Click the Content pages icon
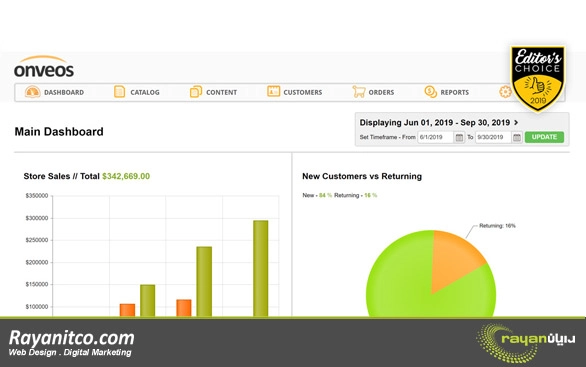586x367 pixels. coord(196,92)
